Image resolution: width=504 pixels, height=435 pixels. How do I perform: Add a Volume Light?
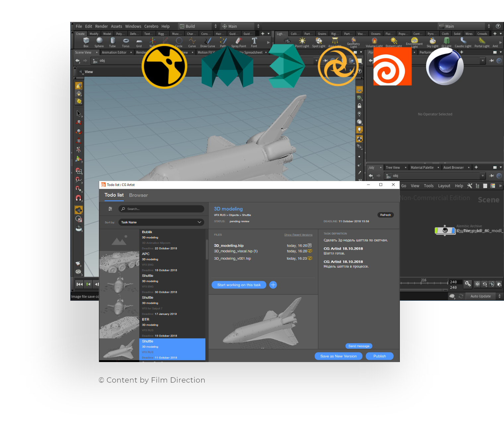pos(374,42)
